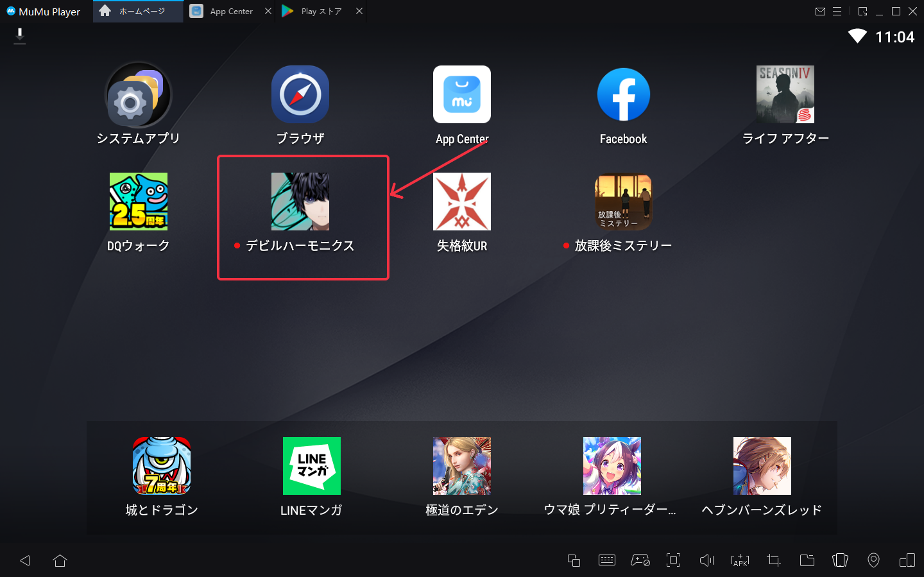Click the fullscreen resize icon in title bar
Viewport: 924px width, 577px height.
(862, 12)
